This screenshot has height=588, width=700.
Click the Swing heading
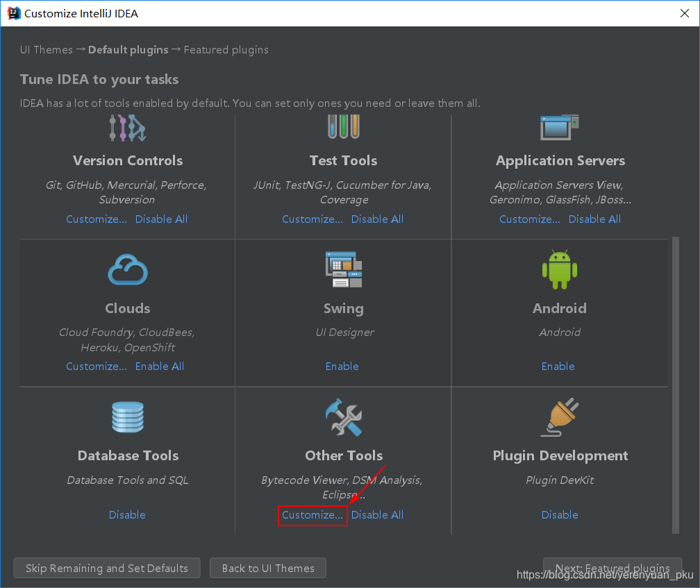[343, 309]
